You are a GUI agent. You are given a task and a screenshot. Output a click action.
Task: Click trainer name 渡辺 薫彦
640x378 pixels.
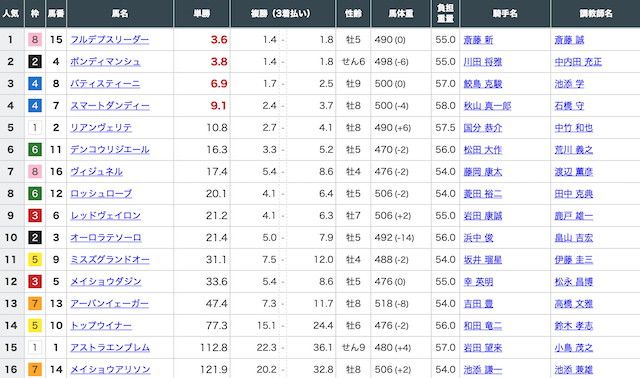click(573, 172)
